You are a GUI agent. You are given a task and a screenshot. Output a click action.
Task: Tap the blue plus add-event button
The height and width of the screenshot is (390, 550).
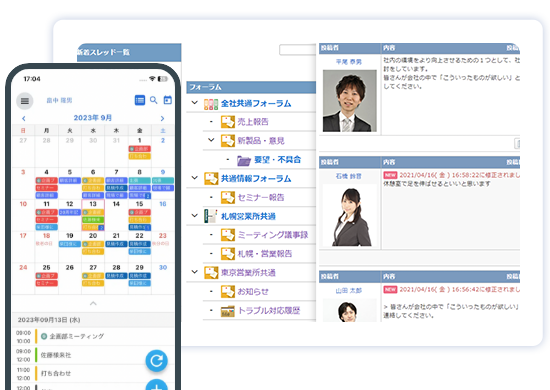tap(156, 385)
